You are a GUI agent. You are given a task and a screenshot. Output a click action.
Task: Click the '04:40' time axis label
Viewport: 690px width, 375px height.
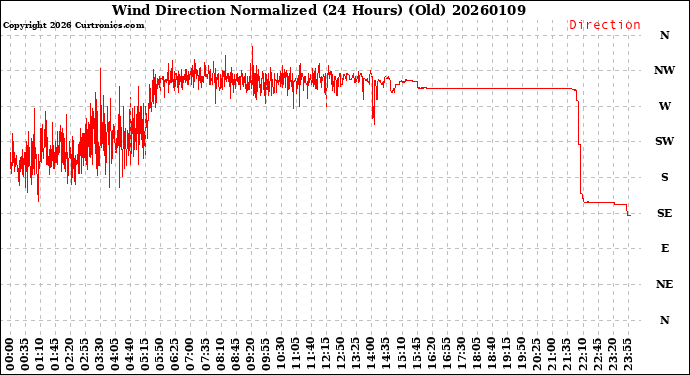click(131, 354)
